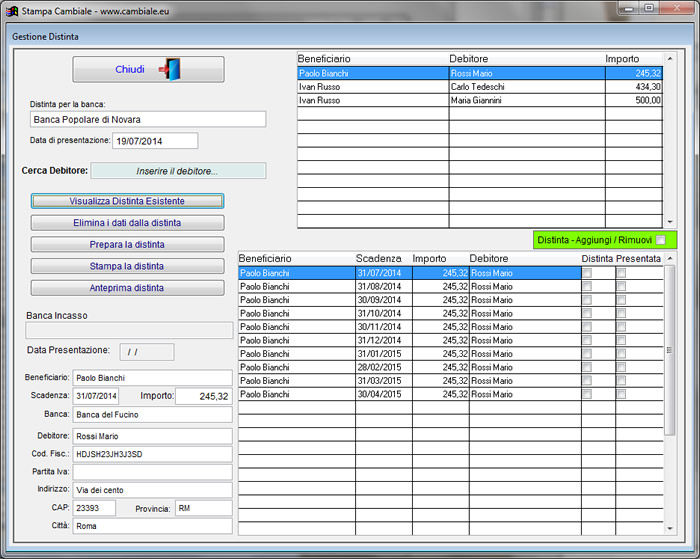Viewport: 700px width, 559px height.
Task: Click the Stampa Cambiale app icon in title bar
Action: (x=12, y=11)
